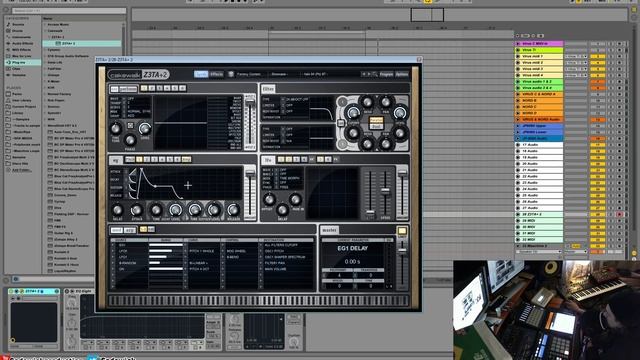
Task: Open Audio Effects category in browser
Action: pos(23,43)
